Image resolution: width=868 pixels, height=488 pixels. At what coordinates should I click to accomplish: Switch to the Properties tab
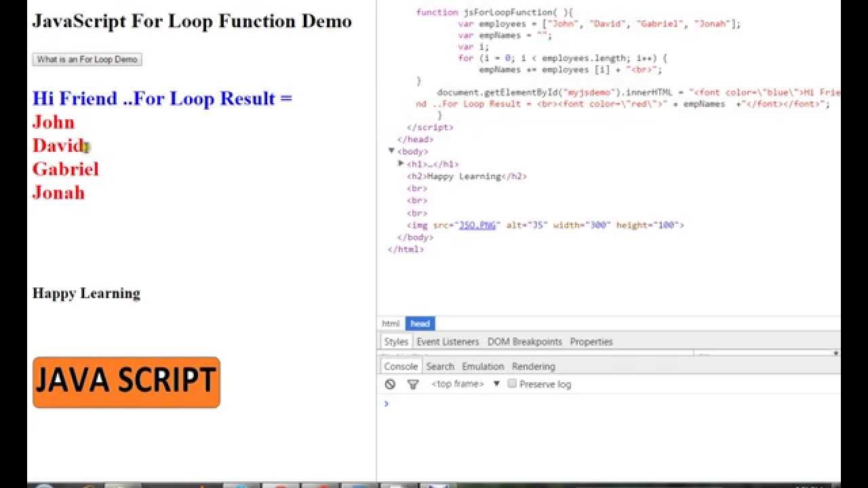pos(591,342)
